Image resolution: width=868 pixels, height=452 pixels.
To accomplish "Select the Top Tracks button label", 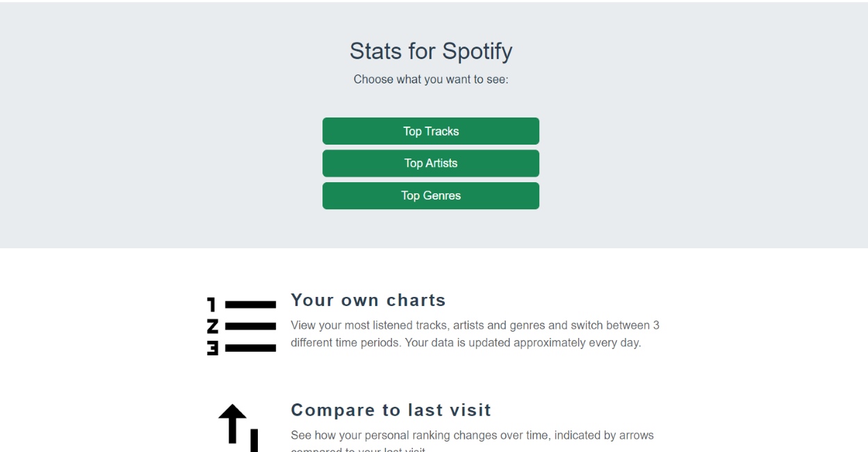I will (x=430, y=131).
